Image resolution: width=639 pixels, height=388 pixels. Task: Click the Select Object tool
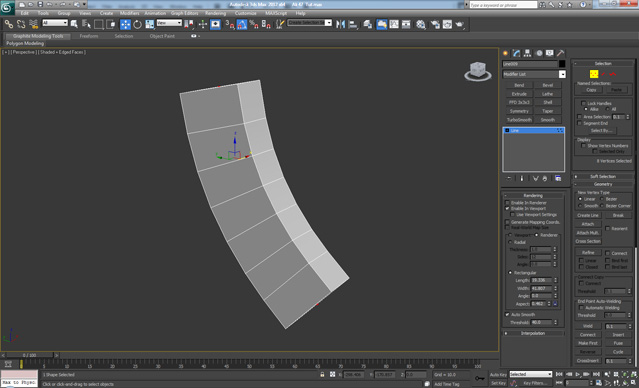tap(74, 24)
